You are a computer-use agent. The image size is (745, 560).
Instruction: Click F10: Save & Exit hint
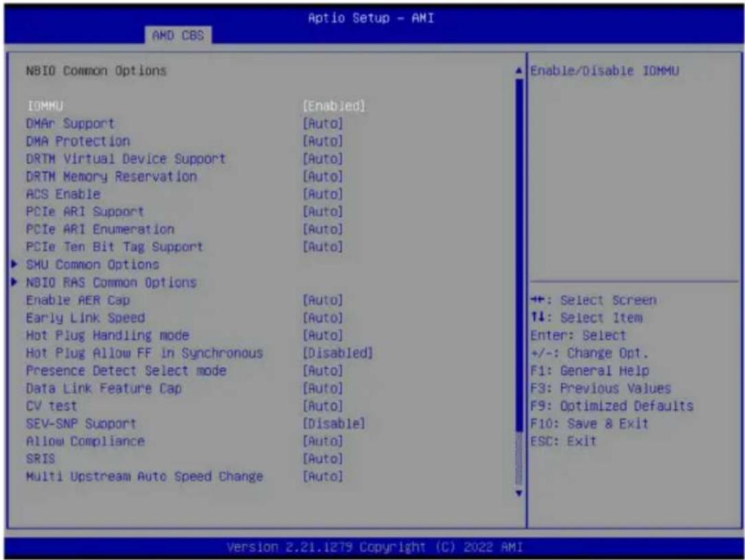pos(590,424)
